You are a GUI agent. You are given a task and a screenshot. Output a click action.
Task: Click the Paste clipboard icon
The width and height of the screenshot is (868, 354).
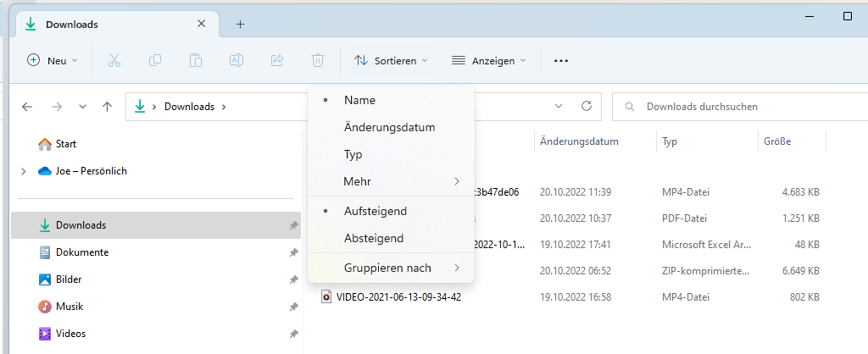pos(196,60)
